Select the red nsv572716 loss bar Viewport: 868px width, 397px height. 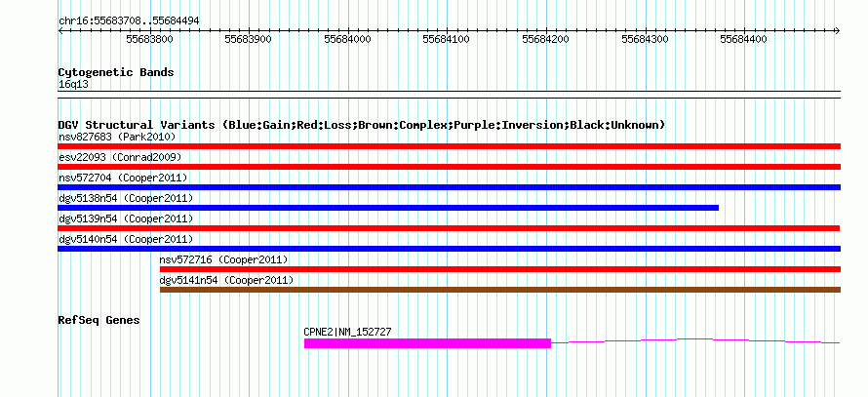coord(500,269)
